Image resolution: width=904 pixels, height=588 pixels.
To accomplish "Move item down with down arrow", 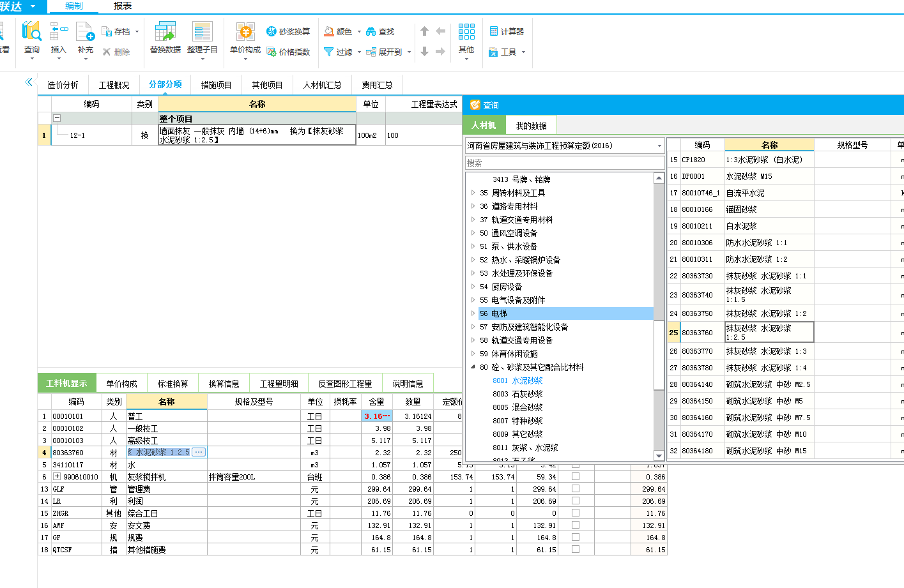I will coord(424,51).
